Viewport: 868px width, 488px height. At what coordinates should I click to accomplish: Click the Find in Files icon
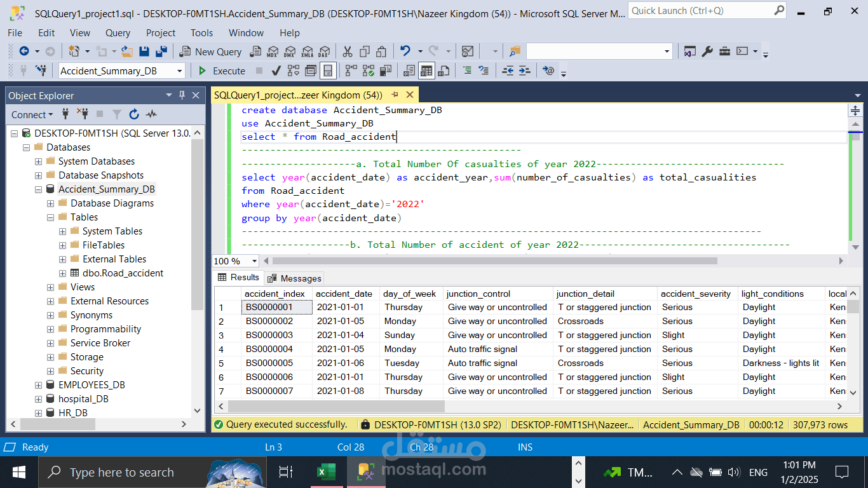tap(515, 51)
